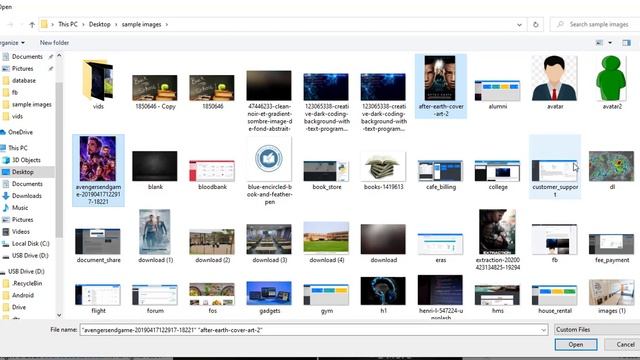Open Local Disk (C:) in sidebar
640x360 pixels.
[x=31, y=243]
